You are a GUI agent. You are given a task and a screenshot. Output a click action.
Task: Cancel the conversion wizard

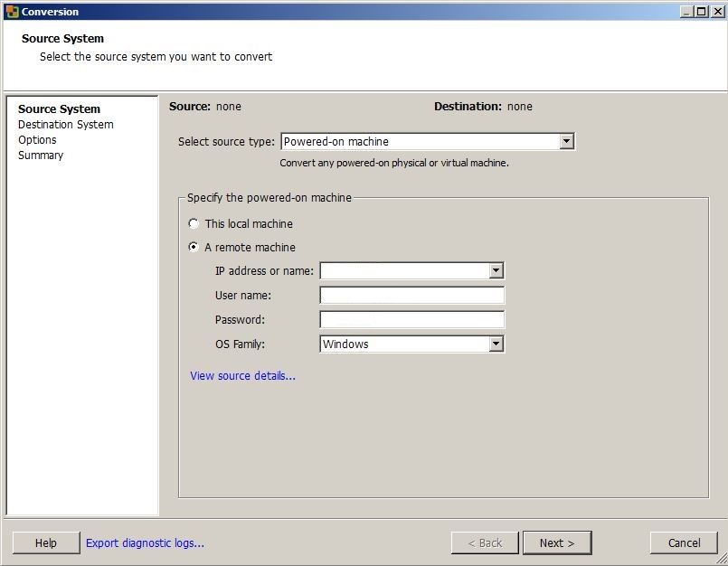(684, 542)
